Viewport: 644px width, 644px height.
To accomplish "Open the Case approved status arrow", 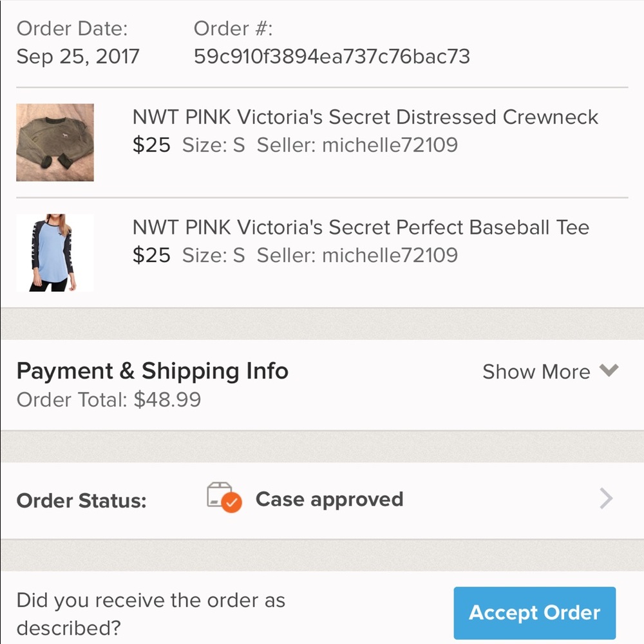I will tap(606, 498).
